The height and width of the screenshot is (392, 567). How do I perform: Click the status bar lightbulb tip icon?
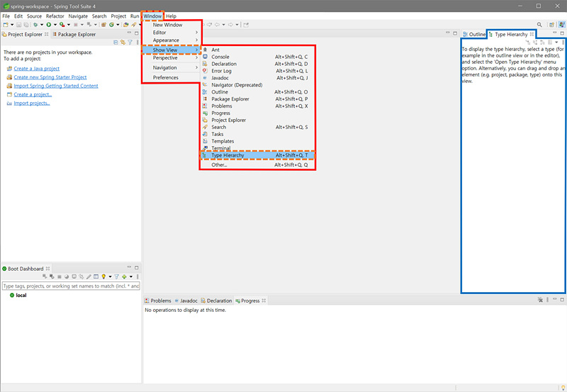tap(563, 388)
